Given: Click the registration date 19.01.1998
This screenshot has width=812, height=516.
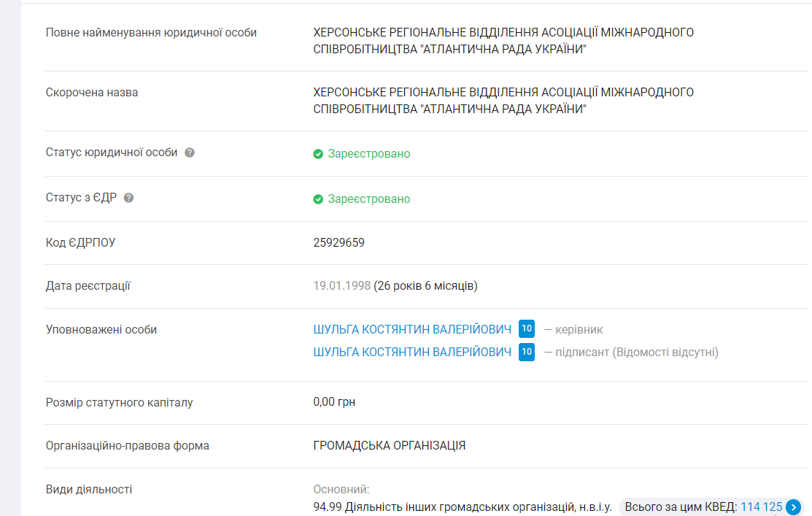Looking at the screenshot, I should pyautogui.click(x=341, y=286).
